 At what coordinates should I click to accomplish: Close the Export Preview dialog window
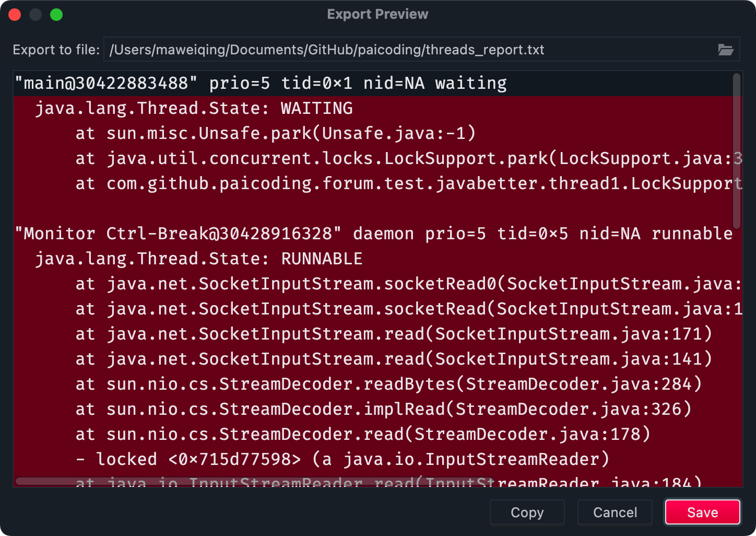tap(15, 15)
